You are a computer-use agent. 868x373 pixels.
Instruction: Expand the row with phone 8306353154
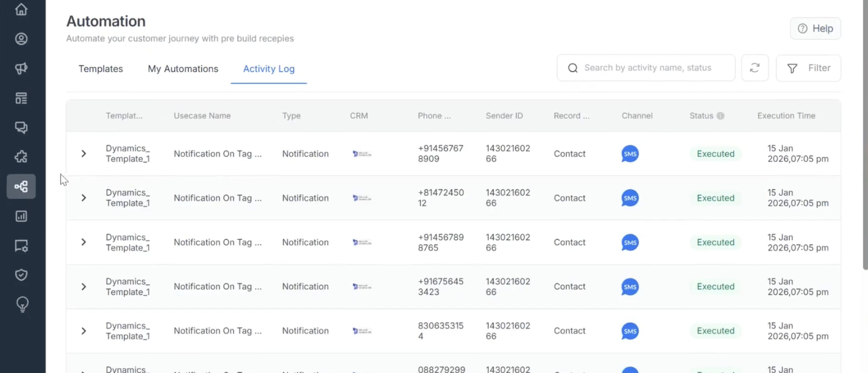[83, 331]
